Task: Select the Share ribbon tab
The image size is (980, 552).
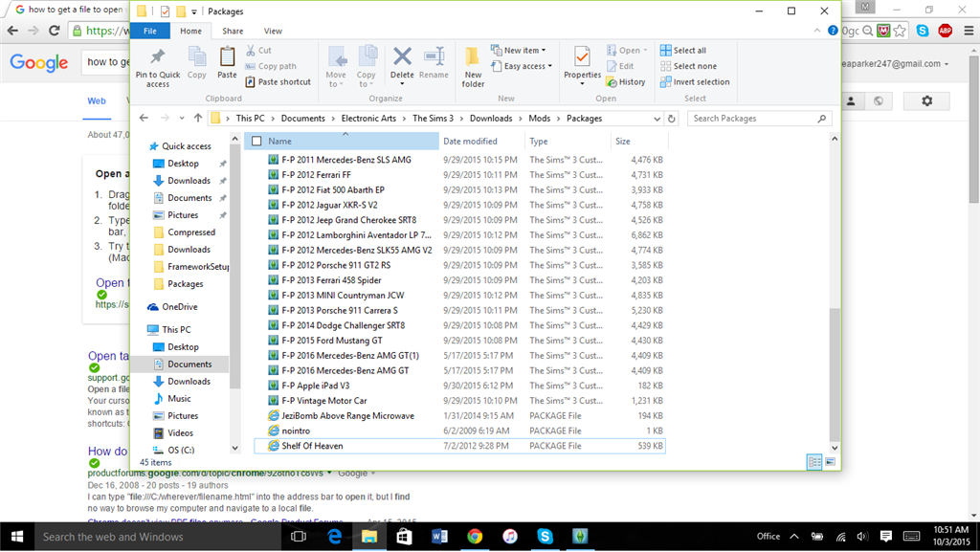Action: (x=233, y=31)
